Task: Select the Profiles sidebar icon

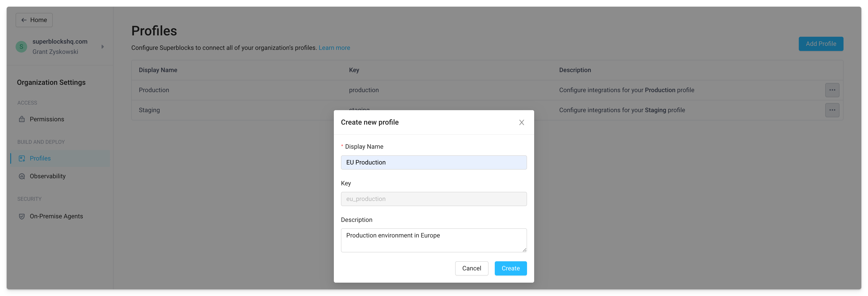Action: point(22,158)
